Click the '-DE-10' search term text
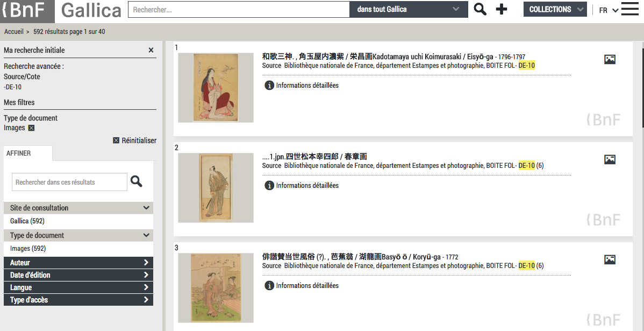 (x=13, y=87)
